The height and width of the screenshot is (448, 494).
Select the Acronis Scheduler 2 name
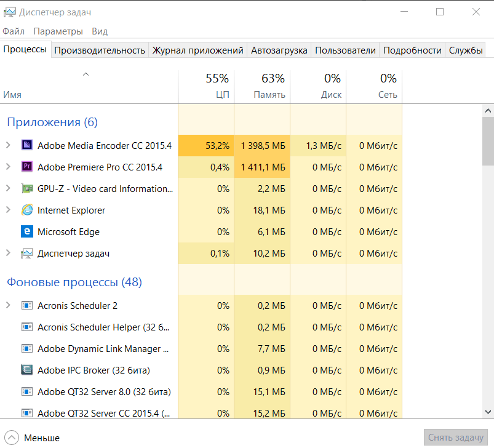click(x=77, y=306)
